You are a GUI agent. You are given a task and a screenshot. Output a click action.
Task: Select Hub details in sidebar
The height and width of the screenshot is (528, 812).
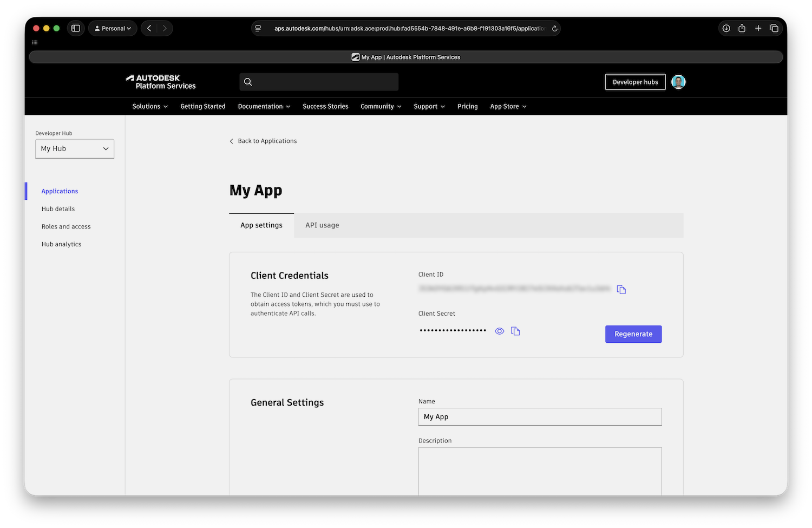pos(58,209)
